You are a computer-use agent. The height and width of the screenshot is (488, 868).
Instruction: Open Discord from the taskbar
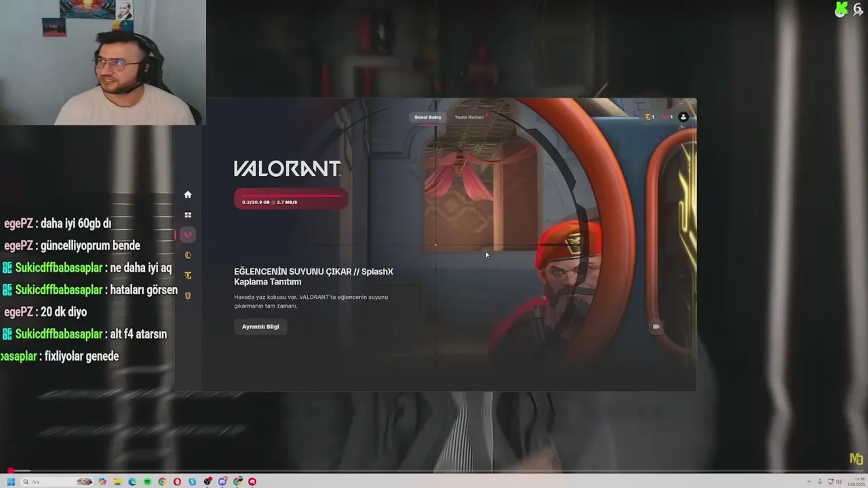(222, 482)
